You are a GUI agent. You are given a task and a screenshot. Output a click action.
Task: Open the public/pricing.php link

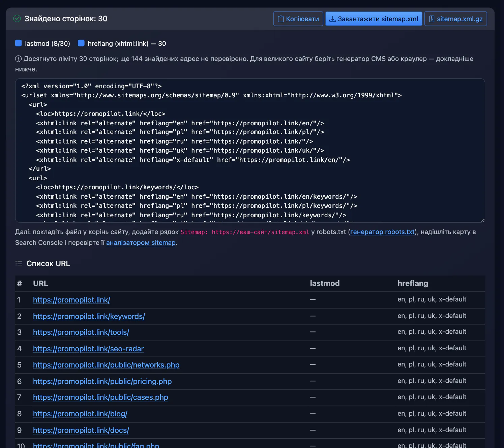click(x=102, y=382)
